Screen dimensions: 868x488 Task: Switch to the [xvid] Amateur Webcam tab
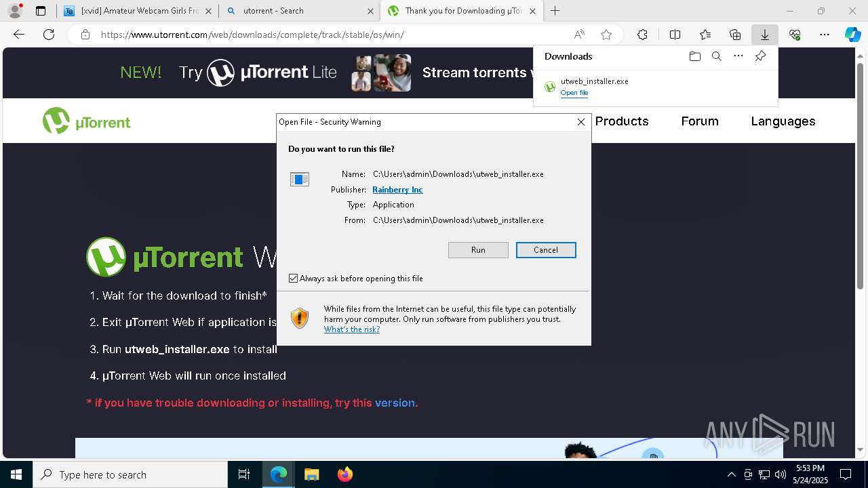(x=140, y=11)
